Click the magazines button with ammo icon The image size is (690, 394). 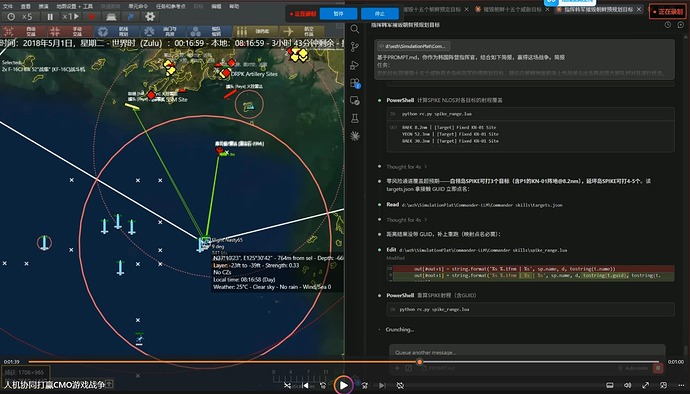point(255,31)
